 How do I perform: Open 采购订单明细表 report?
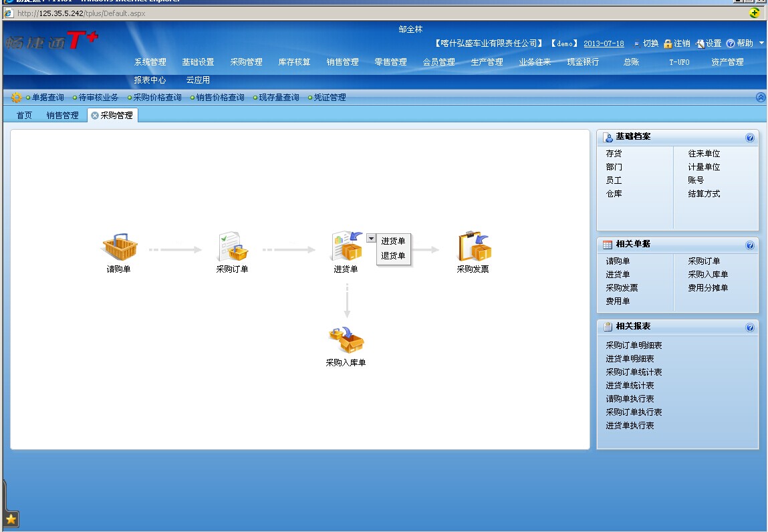[x=634, y=346]
